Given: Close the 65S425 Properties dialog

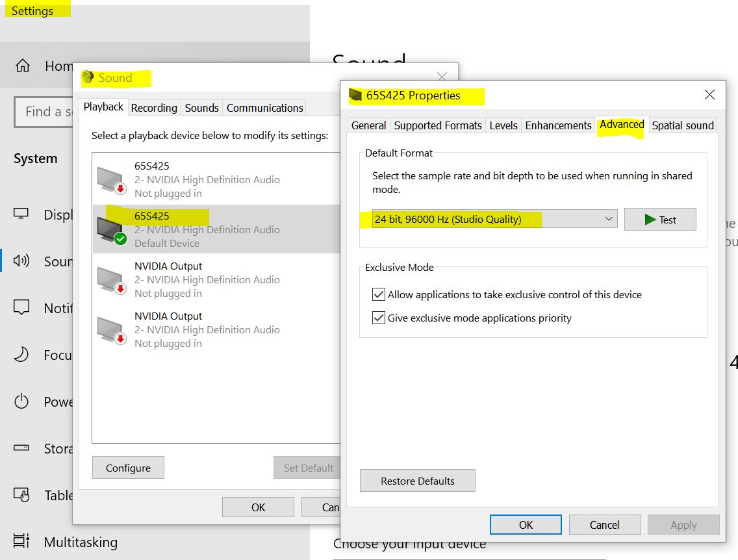Looking at the screenshot, I should click(709, 95).
